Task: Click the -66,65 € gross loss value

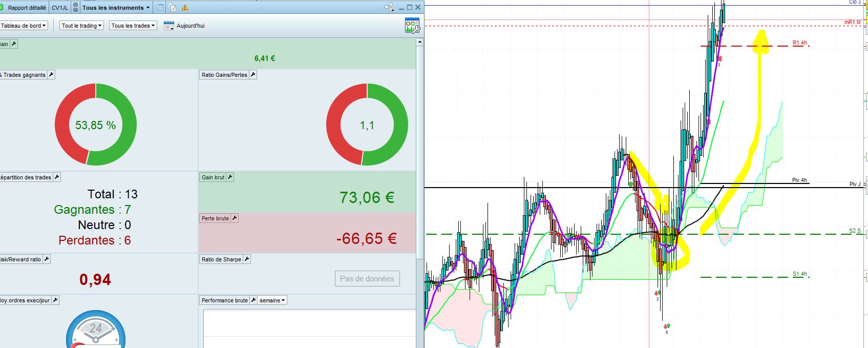Action: (367, 238)
